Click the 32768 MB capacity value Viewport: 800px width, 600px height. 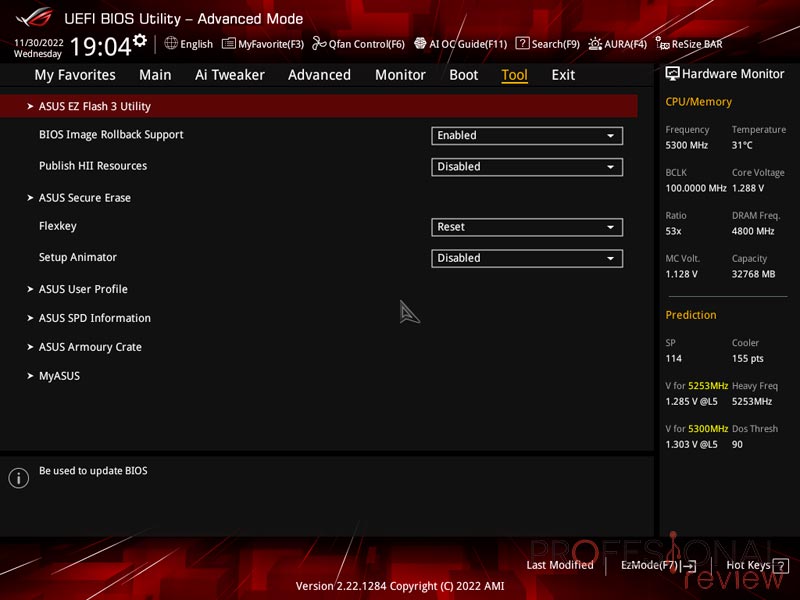coord(754,274)
